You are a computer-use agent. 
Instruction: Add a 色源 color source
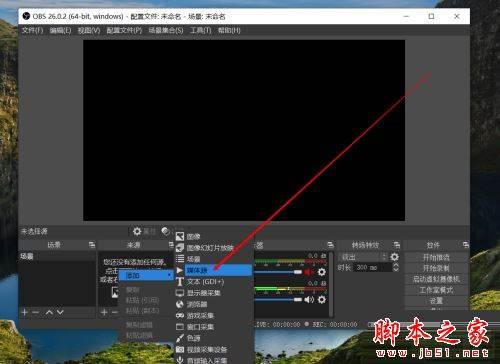213,338
